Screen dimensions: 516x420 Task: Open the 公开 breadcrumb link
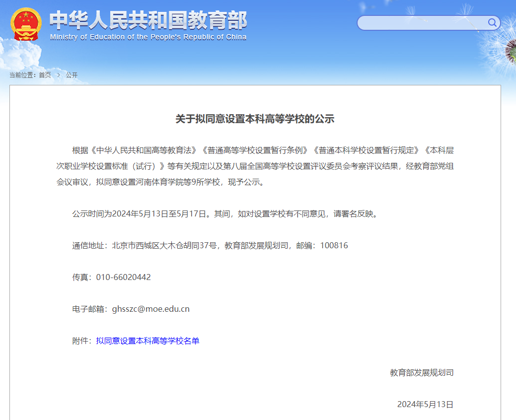pyautogui.click(x=72, y=75)
